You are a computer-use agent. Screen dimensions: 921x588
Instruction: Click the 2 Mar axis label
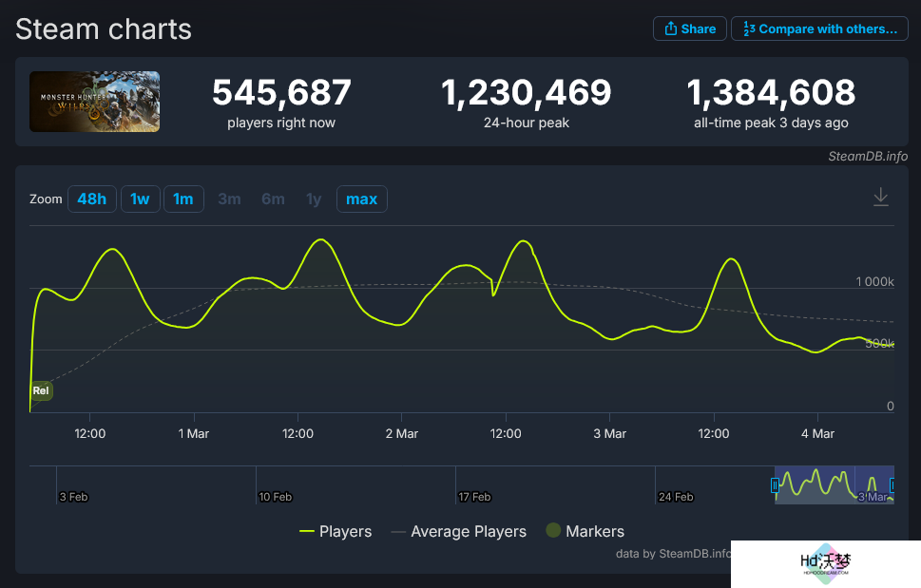[402, 434]
